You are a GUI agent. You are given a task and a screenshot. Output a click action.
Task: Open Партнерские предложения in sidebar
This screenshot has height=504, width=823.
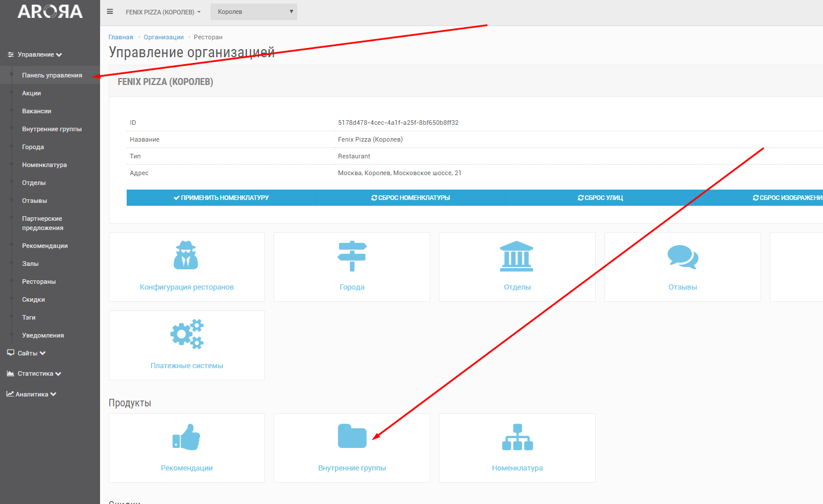tap(42, 223)
